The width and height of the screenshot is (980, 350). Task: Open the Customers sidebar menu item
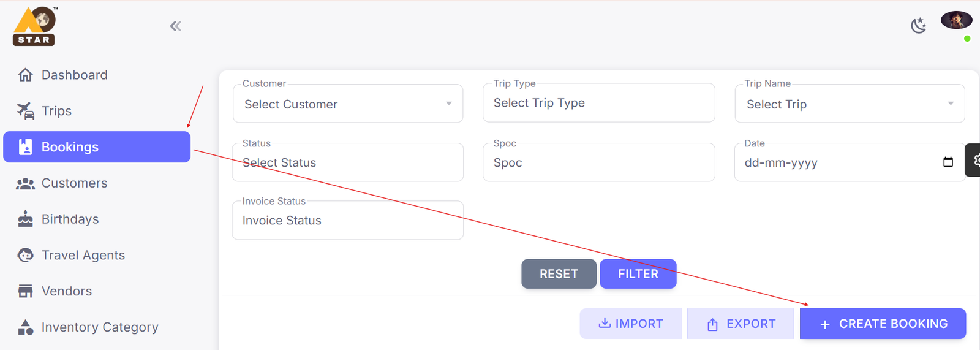[74, 183]
